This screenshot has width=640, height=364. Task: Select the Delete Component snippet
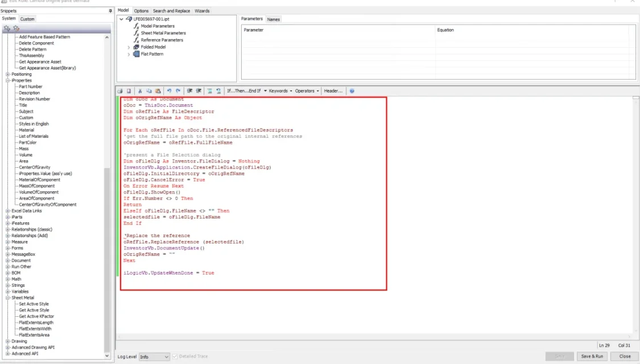[36, 43]
